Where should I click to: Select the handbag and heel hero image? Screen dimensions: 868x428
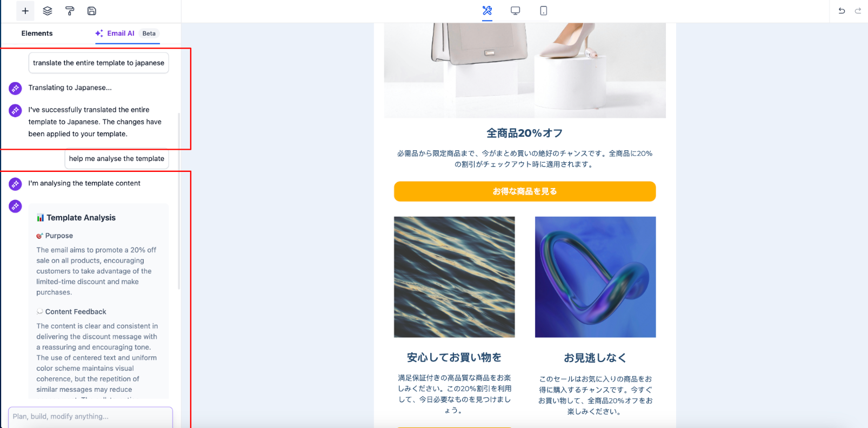click(525, 70)
